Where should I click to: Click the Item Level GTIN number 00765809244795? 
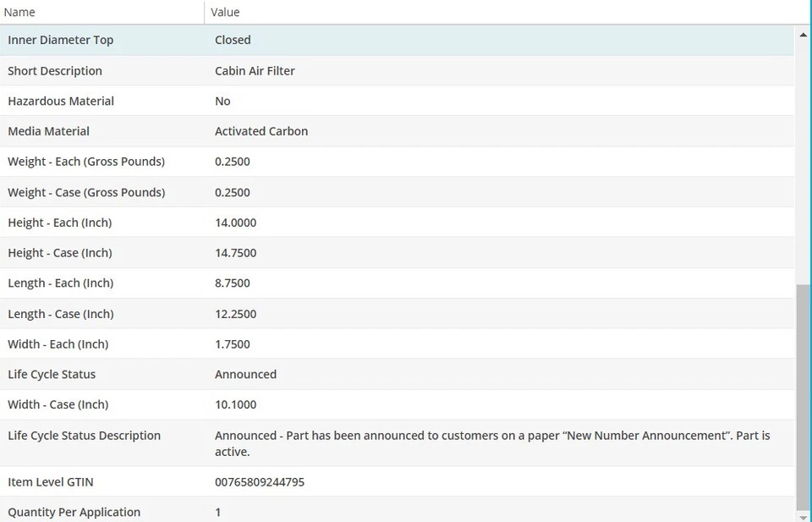pos(260,482)
